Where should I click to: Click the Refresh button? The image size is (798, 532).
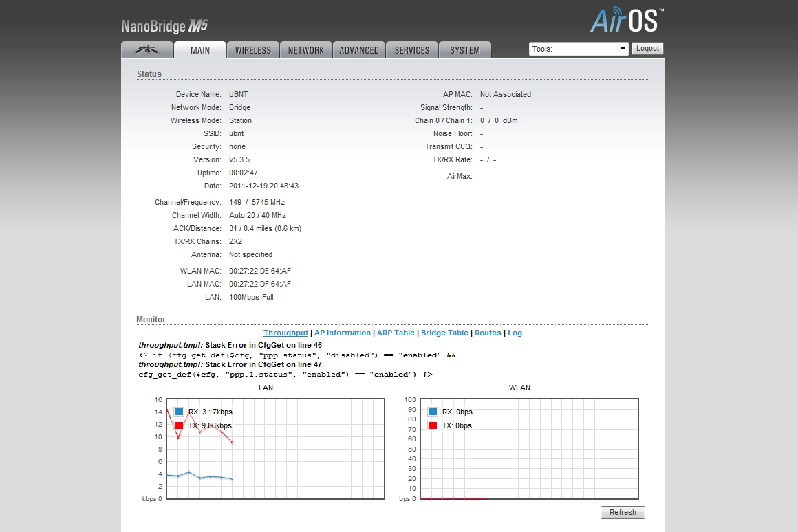pyautogui.click(x=623, y=512)
